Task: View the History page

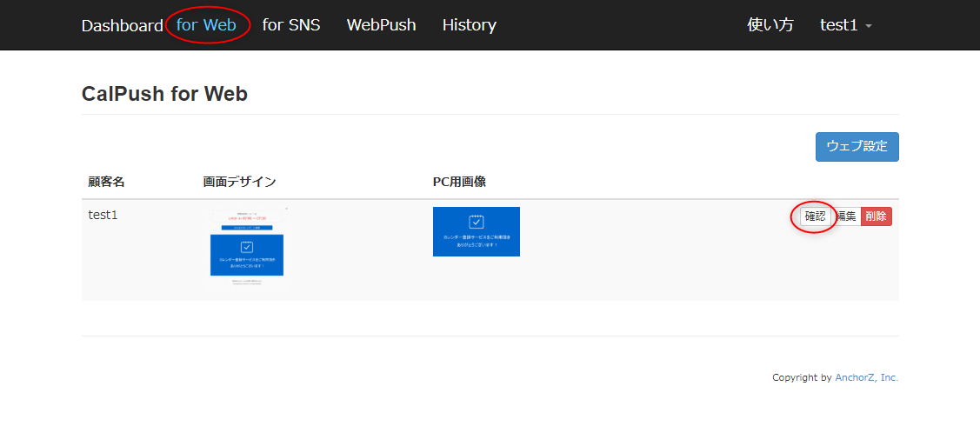Action: [469, 25]
